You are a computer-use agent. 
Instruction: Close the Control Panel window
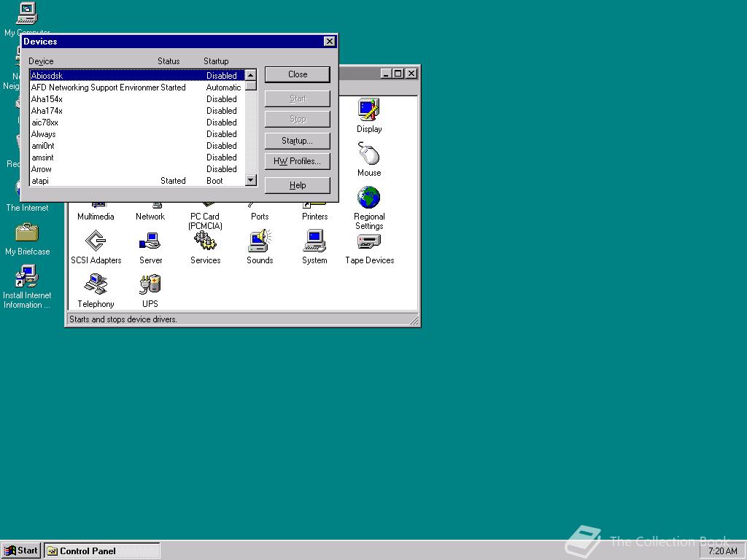(411, 74)
